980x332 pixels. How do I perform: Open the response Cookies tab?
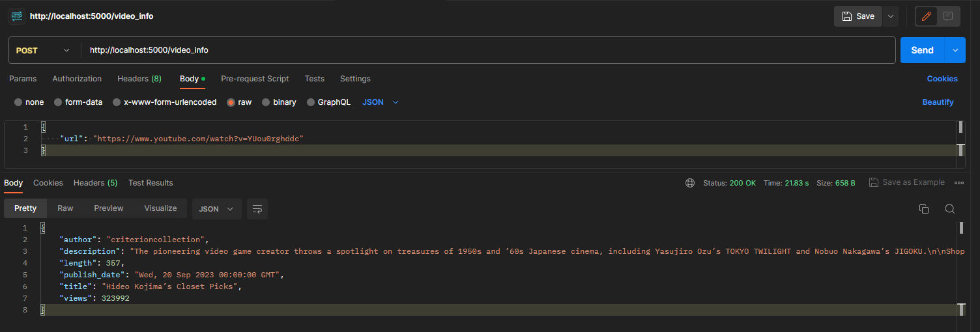tap(48, 183)
